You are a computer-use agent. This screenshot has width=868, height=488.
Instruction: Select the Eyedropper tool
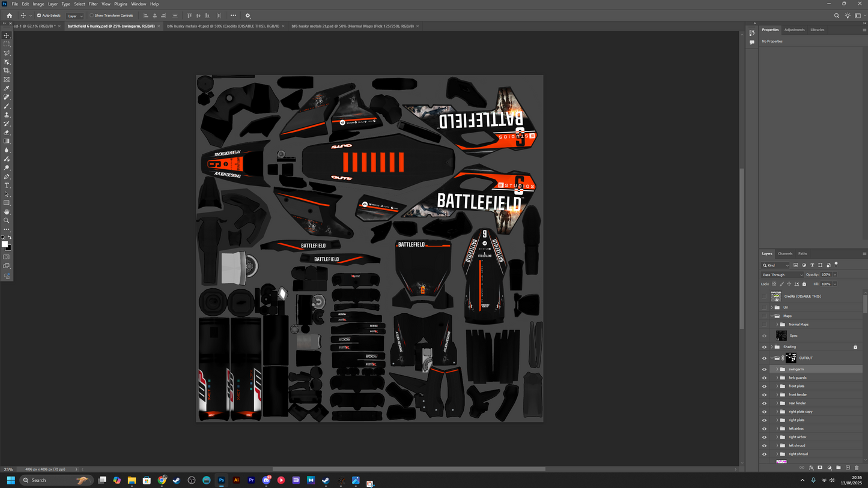click(7, 88)
